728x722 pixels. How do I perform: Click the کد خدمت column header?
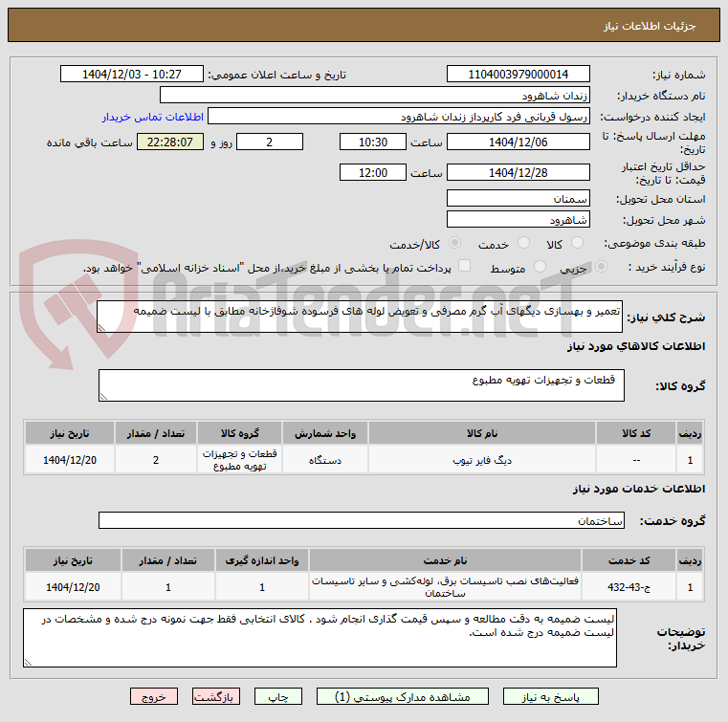coord(629,560)
